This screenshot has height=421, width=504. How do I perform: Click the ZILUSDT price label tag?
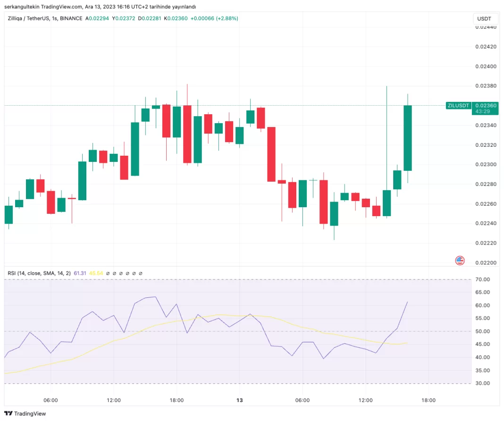click(458, 105)
